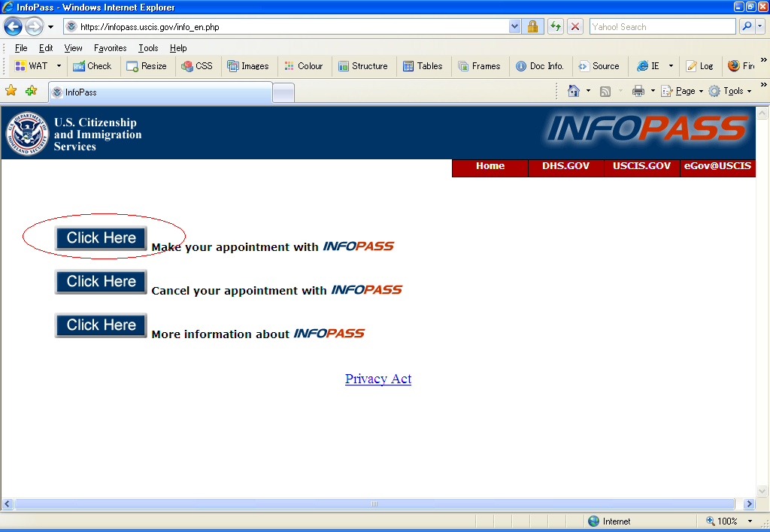Viewport: 770px width, 532px height.
Task: Open the Colour toolbar item
Action: pos(304,66)
